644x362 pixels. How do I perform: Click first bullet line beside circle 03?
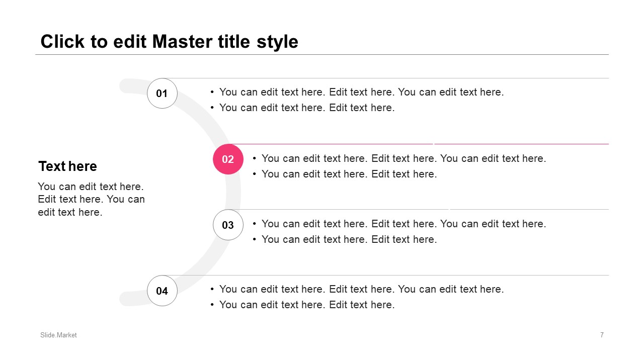click(x=399, y=224)
